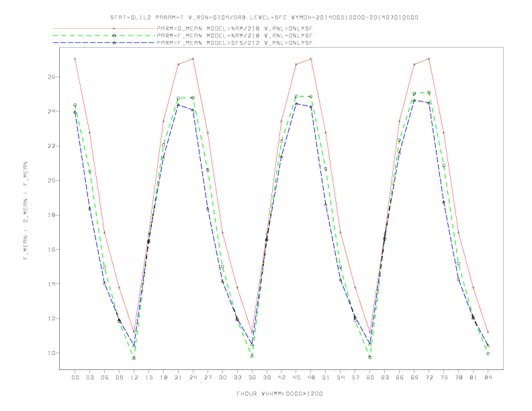Click the blue triangle data point at hour 75

(443, 202)
